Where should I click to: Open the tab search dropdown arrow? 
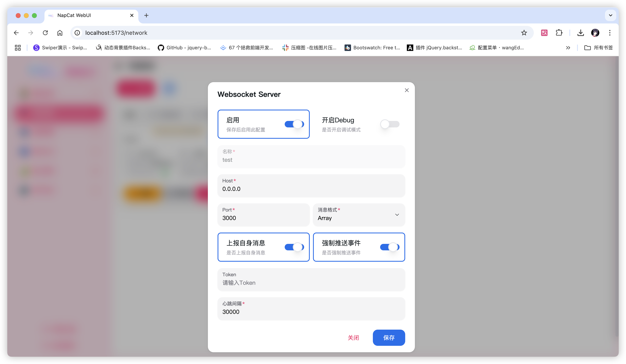click(610, 15)
